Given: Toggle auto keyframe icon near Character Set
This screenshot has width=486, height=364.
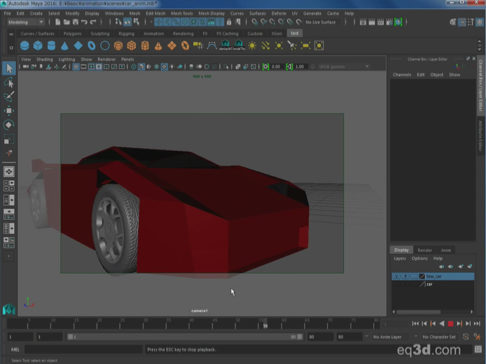Looking at the screenshot, I should [x=466, y=337].
